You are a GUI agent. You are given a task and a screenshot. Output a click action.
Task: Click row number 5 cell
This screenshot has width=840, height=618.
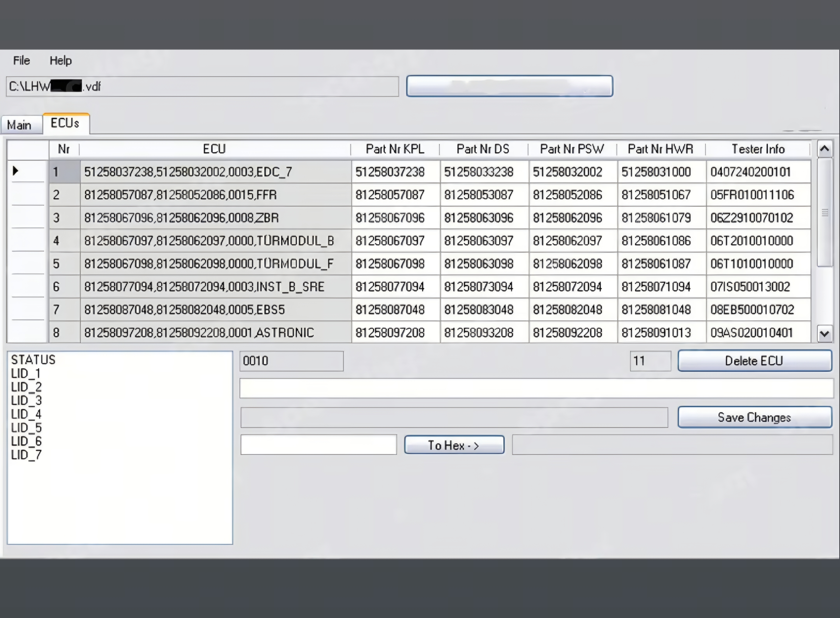tap(64, 264)
